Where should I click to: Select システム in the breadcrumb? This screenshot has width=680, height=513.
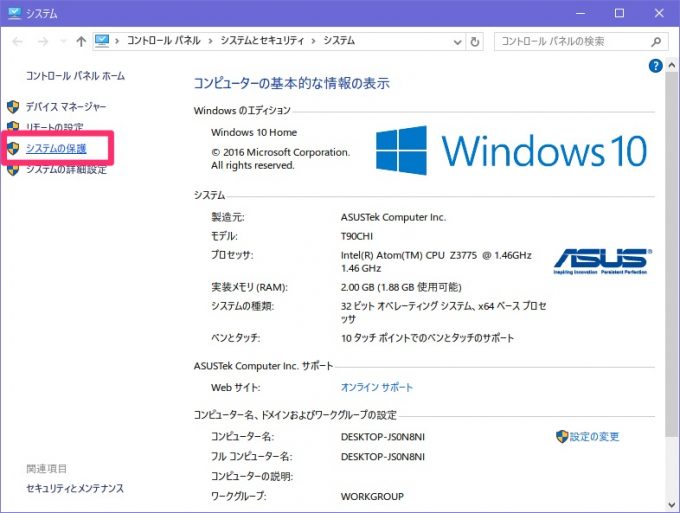click(339, 41)
